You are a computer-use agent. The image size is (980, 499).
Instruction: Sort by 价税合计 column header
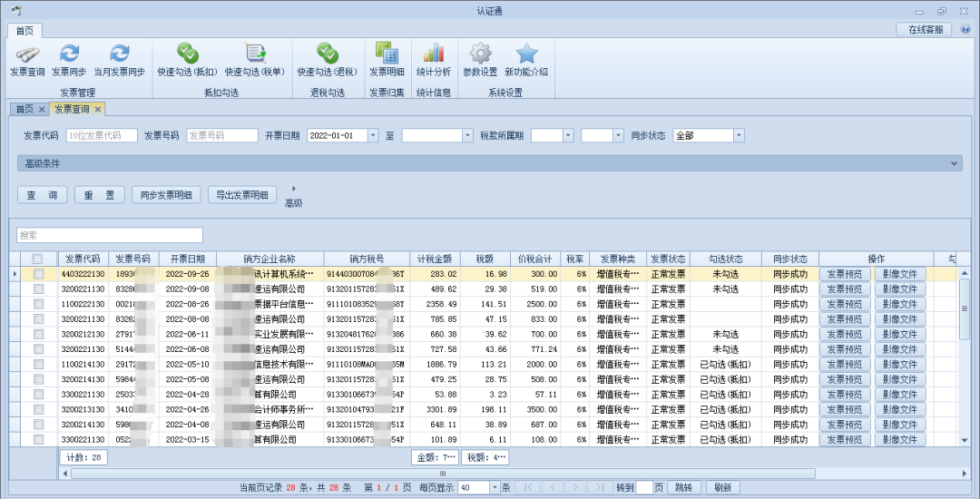pyautogui.click(x=535, y=259)
